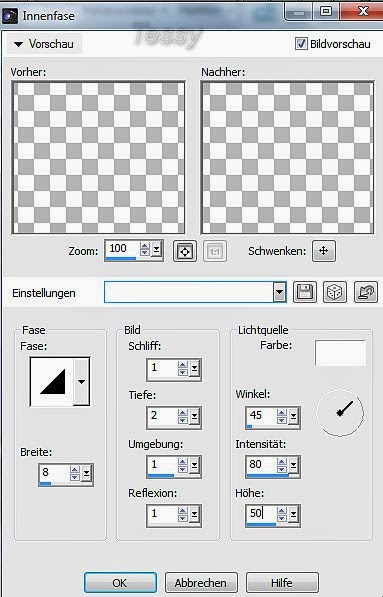This screenshot has height=597, width=383.
Task: Open the Höhe slider dropdown
Action: click(x=294, y=514)
